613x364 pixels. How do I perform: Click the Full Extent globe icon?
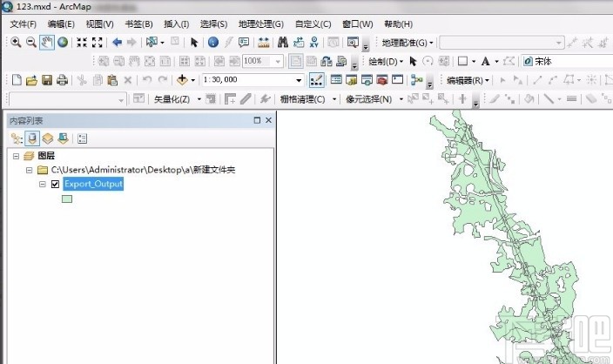pos(63,42)
